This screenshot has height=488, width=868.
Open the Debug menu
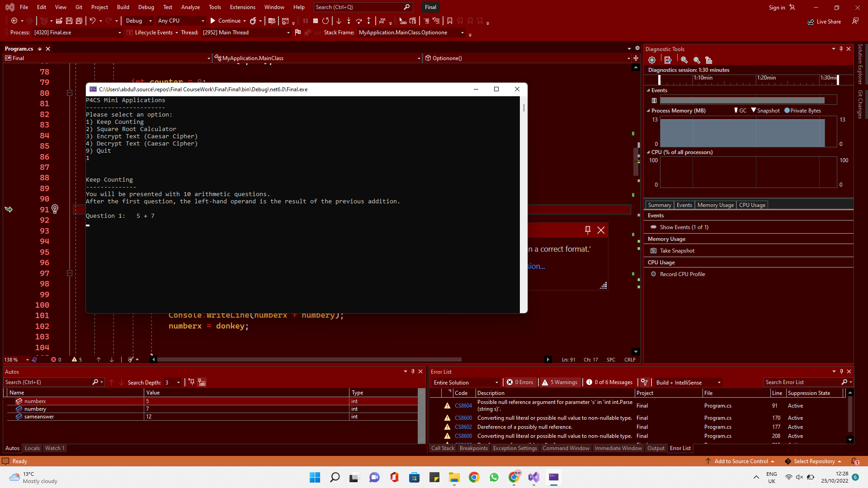tap(146, 7)
